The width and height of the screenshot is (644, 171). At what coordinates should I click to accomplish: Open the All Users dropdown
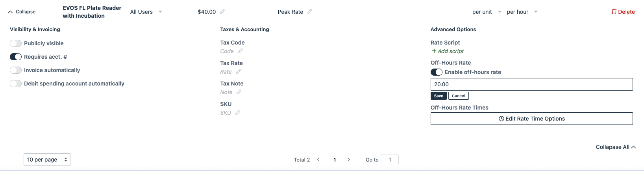pos(146,12)
